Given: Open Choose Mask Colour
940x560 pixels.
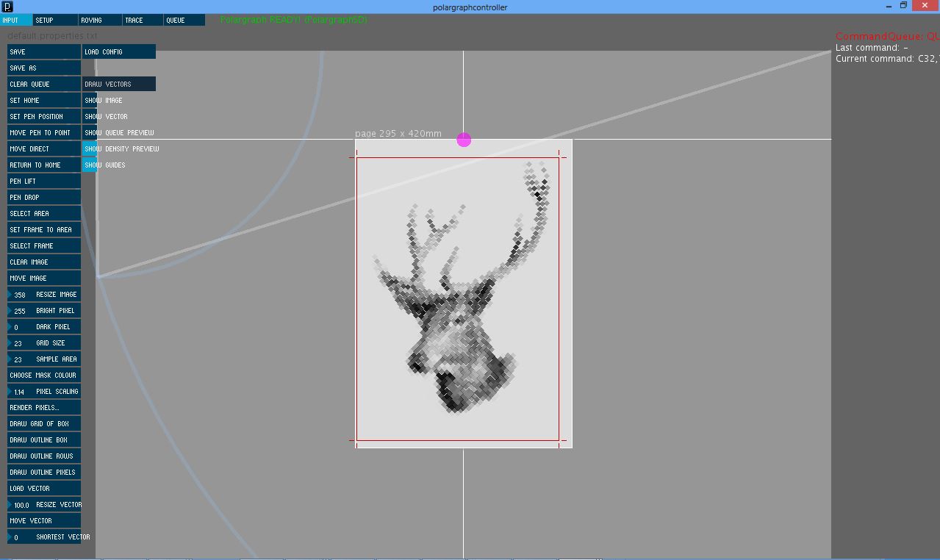Looking at the screenshot, I should pos(44,375).
